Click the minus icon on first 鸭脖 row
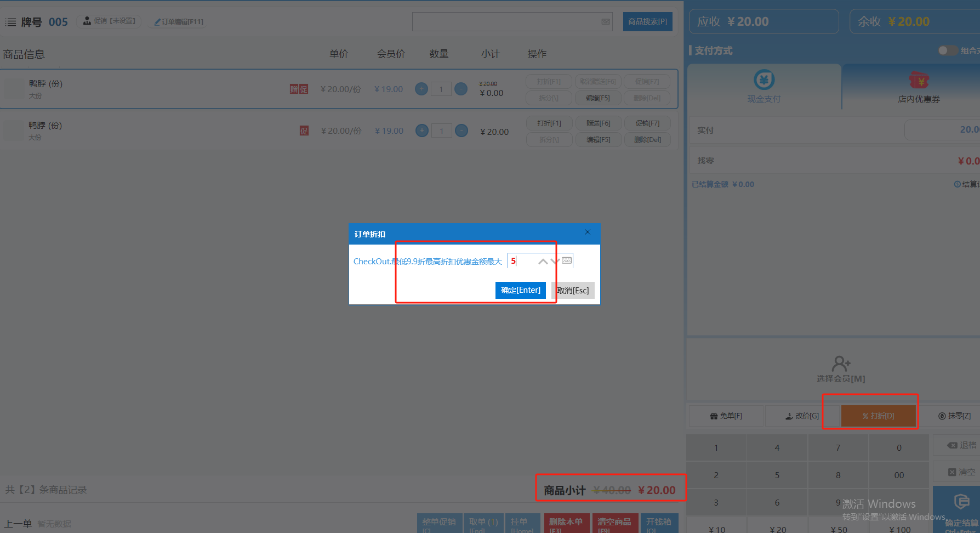Image resolution: width=980 pixels, height=533 pixels. coord(461,89)
